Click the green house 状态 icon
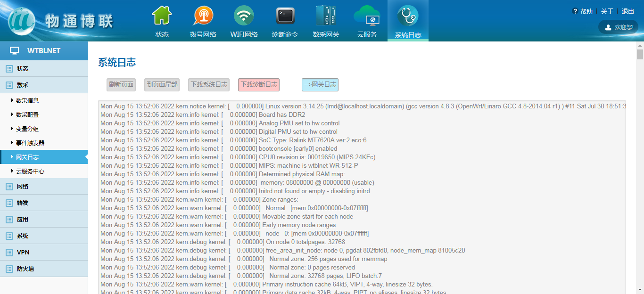The image size is (644, 294). tap(162, 16)
